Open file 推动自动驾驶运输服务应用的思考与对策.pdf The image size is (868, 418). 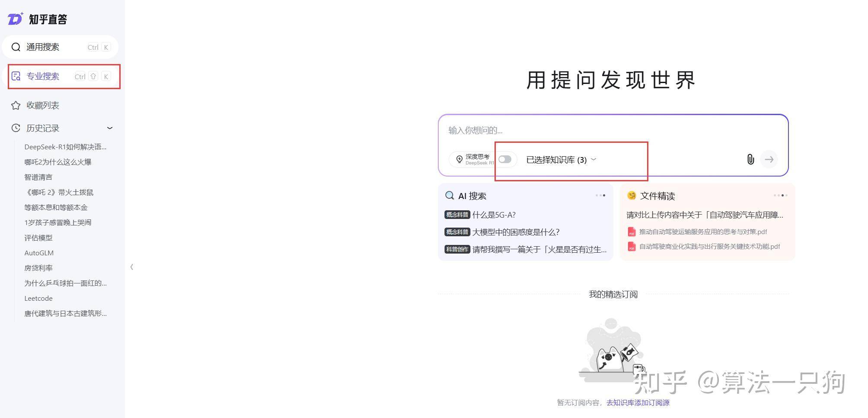[703, 232]
